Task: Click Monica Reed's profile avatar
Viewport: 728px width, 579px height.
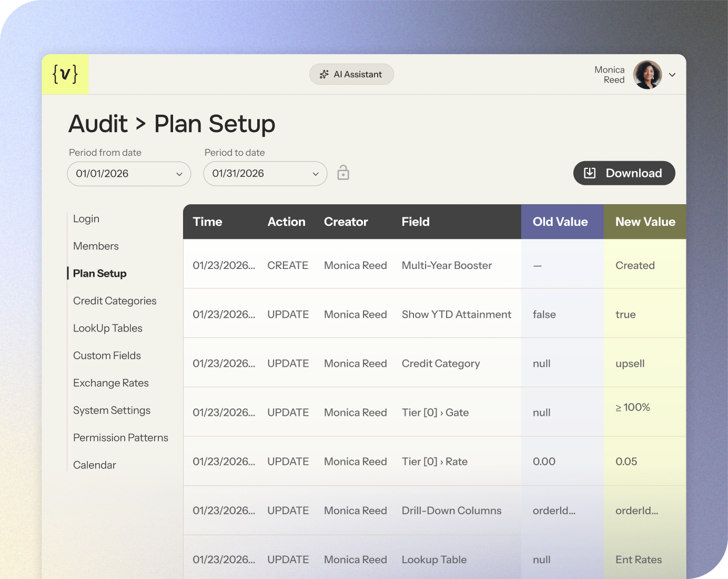Action: pyautogui.click(x=647, y=75)
